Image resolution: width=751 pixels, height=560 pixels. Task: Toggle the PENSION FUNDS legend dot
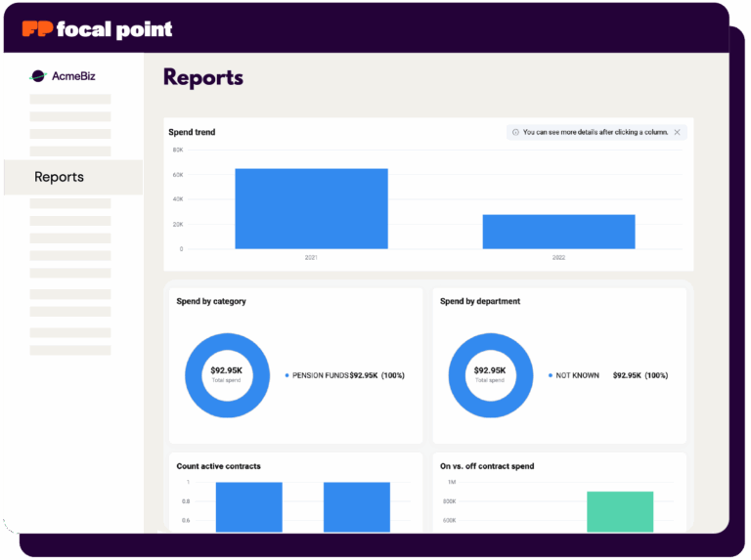(287, 375)
